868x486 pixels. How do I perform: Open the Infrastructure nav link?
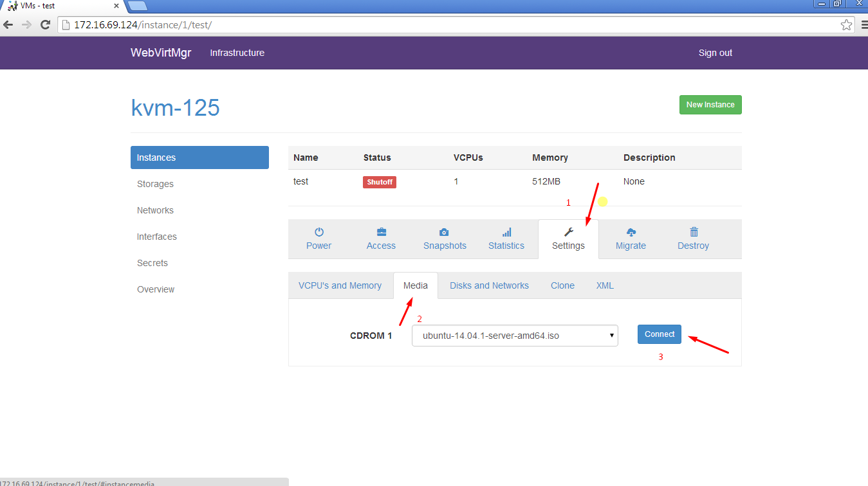(x=237, y=53)
